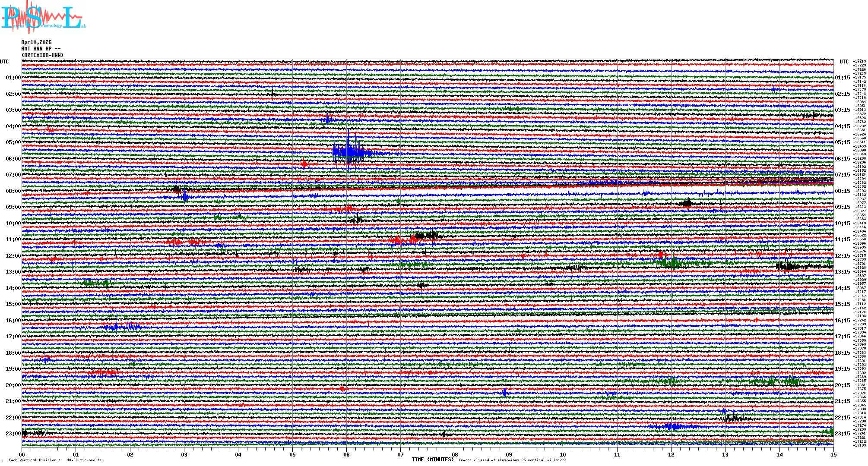Viewport: 868px width, 466px height.
Task: Click the PSL Seismology Lab logo
Action: pos(43,17)
